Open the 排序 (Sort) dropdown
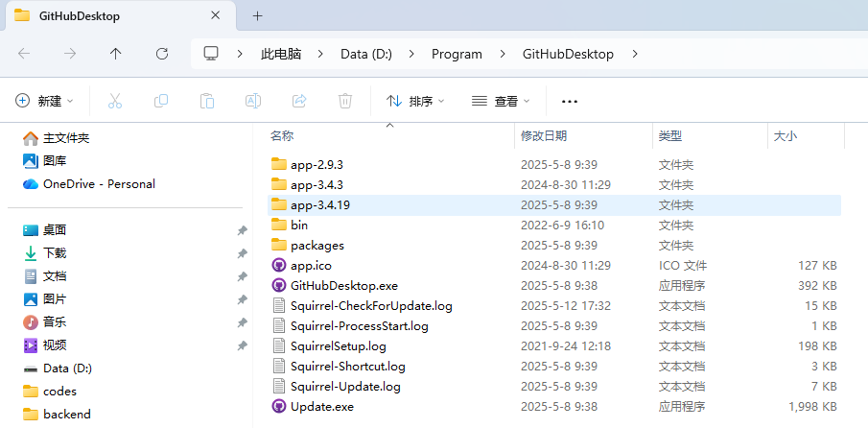868x428 pixels. (415, 101)
